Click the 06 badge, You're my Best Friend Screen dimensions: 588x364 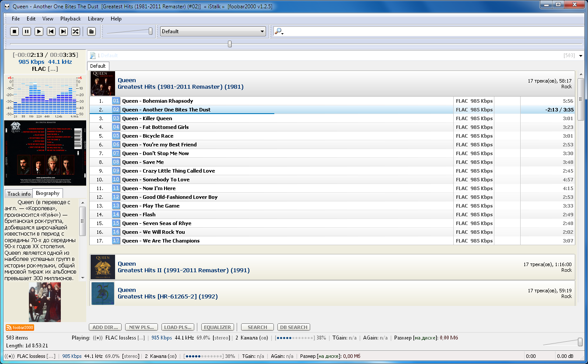coord(116,145)
